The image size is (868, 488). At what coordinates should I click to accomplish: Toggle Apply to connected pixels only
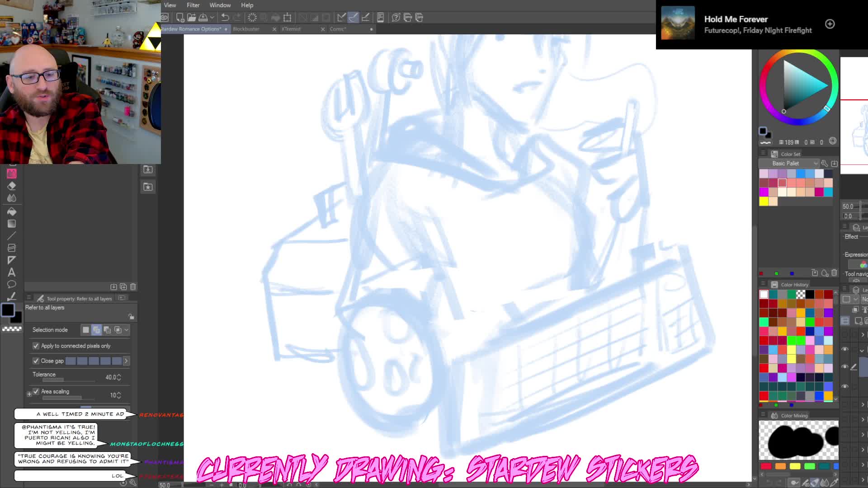point(36,346)
